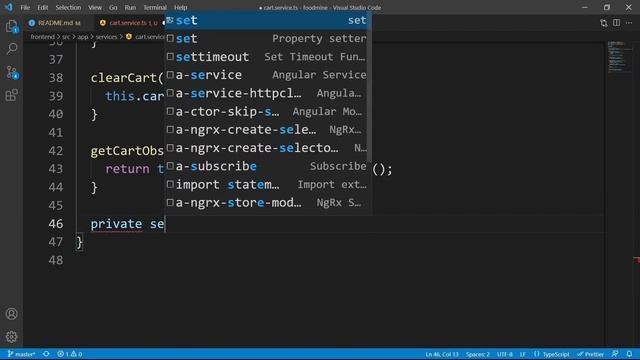
Task: Click the VS Code logo icon
Action: (9, 7)
